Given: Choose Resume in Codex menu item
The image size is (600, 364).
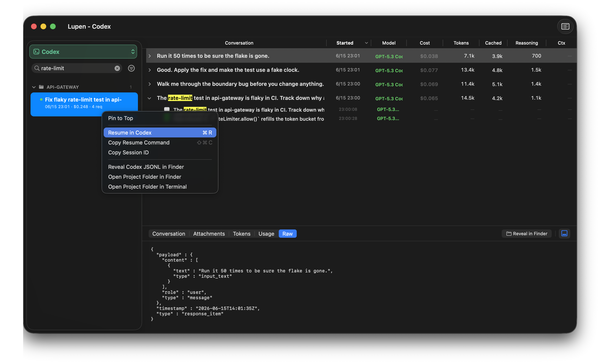Looking at the screenshot, I should [160, 133].
